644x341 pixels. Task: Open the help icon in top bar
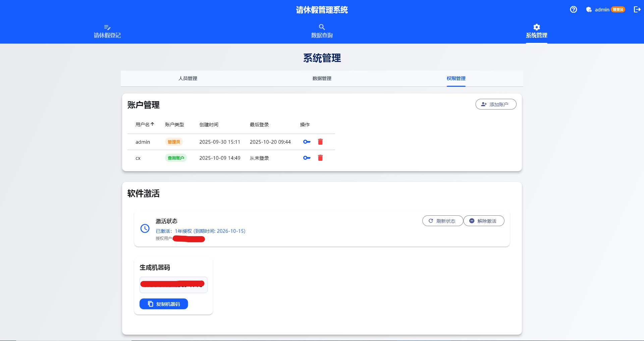573,9
